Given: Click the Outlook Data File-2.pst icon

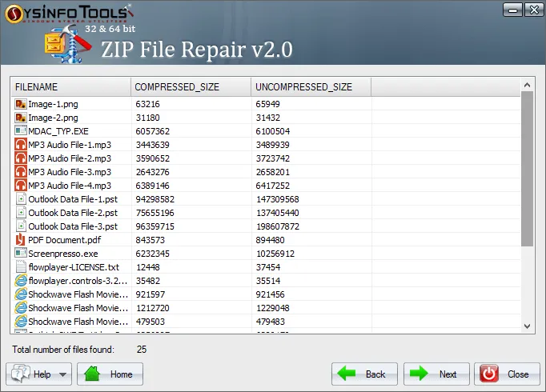Looking at the screenshot, I should tap(21, 213).
